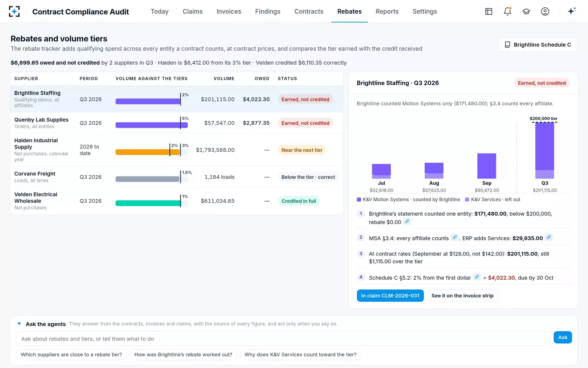This screenshot has width=588, height=368.
Task: Click 'See it on the invoice strip'
Action: [x=462, y=296]
